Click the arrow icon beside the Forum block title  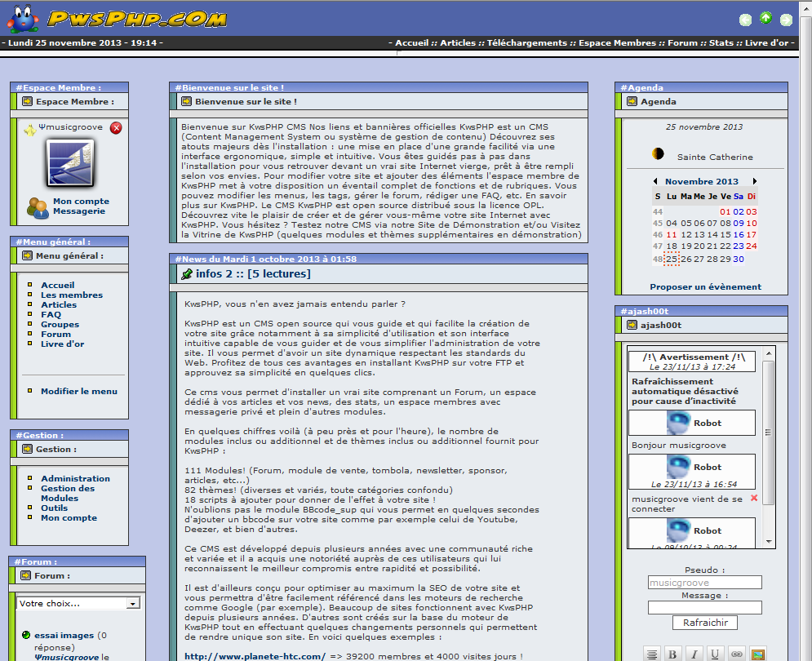click(x=25, y=575)
